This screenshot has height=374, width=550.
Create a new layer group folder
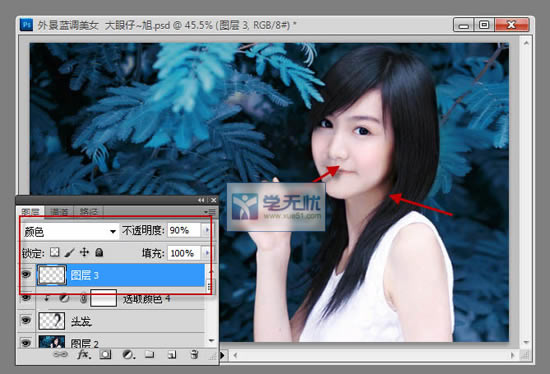tap(150, 354)
